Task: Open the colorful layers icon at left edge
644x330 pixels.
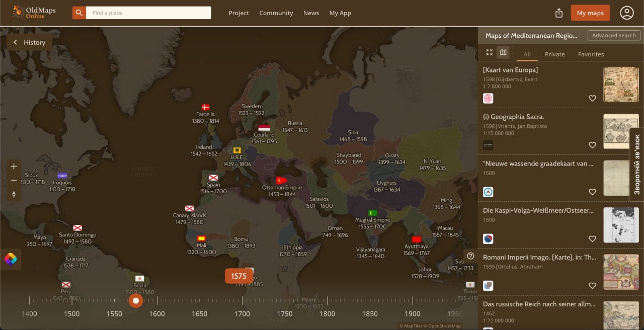Action: (11, 259)
